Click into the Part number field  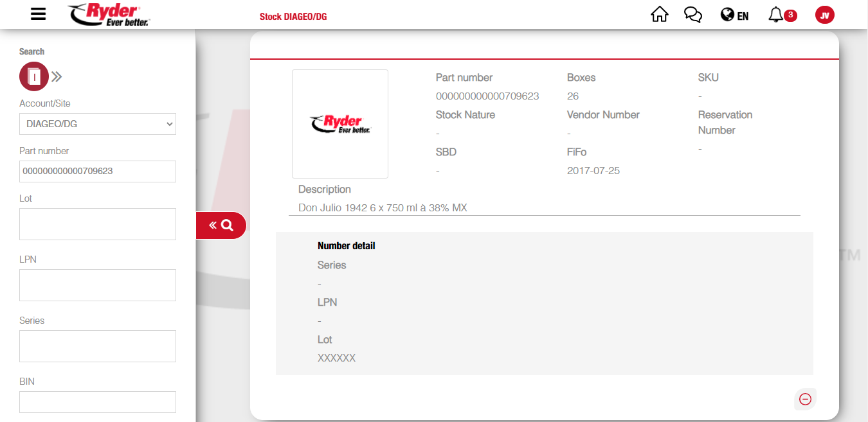tap(98, 171)
